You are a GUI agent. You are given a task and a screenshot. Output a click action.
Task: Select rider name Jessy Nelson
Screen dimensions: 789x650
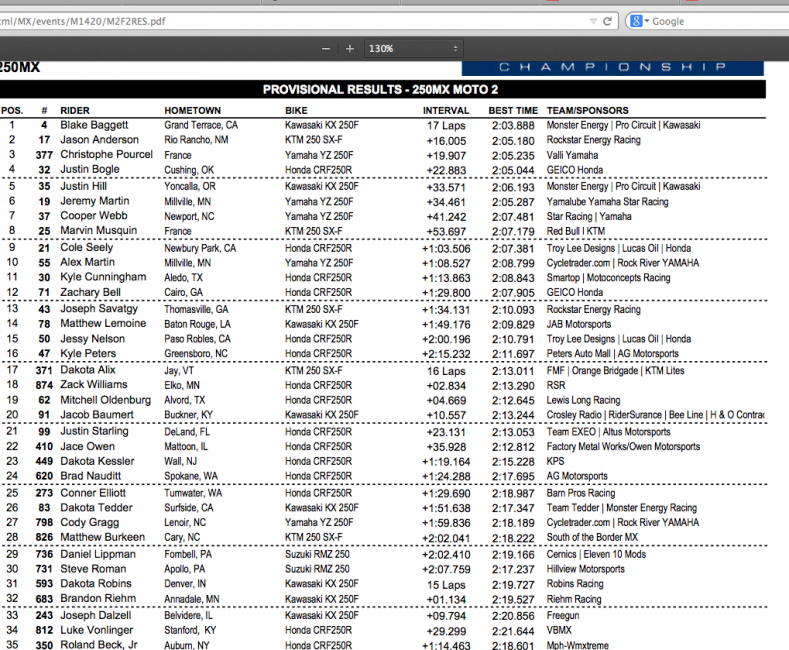(x=93, y=339)
